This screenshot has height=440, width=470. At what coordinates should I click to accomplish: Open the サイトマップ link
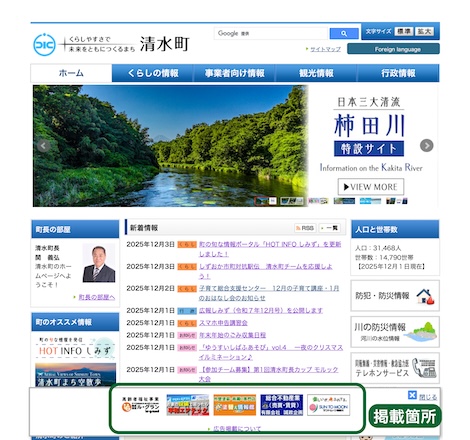point(325,49)
